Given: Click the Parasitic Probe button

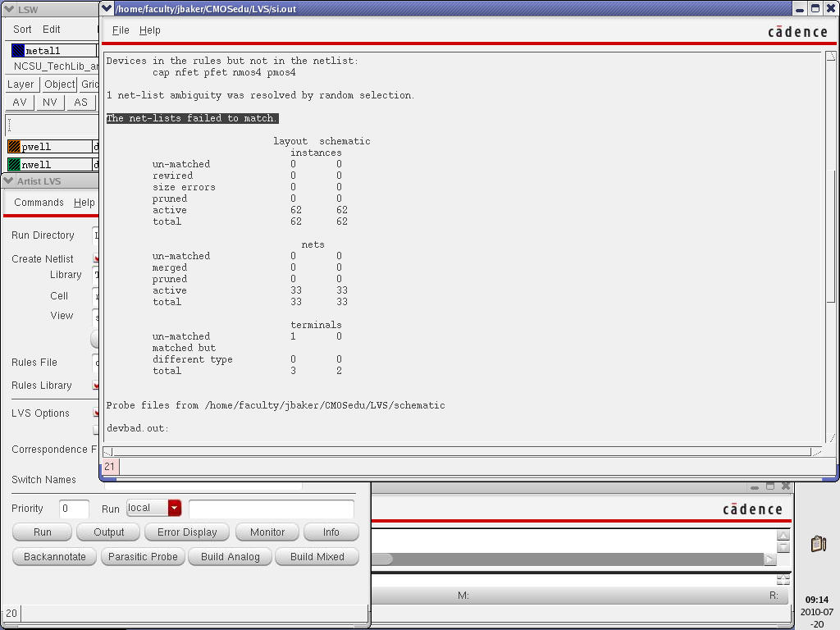Looking at the screenshot, I should coord(143,557).
